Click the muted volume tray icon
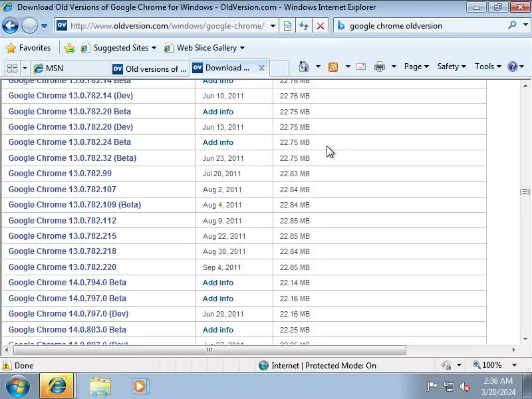532x399 pixels. (464, 386)
